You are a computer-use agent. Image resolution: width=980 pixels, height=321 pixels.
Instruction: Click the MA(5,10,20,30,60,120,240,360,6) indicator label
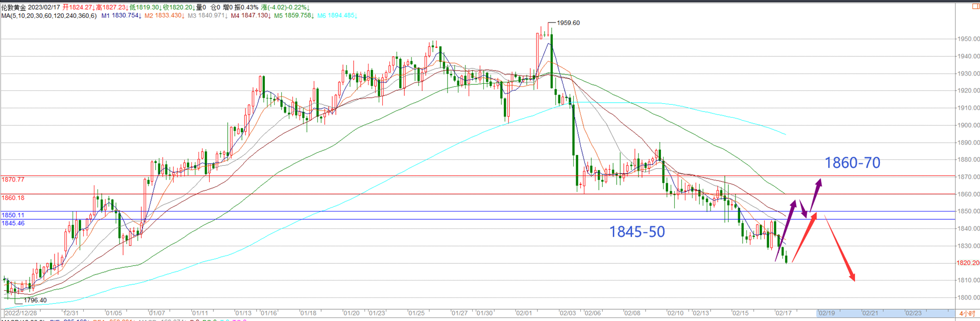pyautogui.click(x=49, y=16)
